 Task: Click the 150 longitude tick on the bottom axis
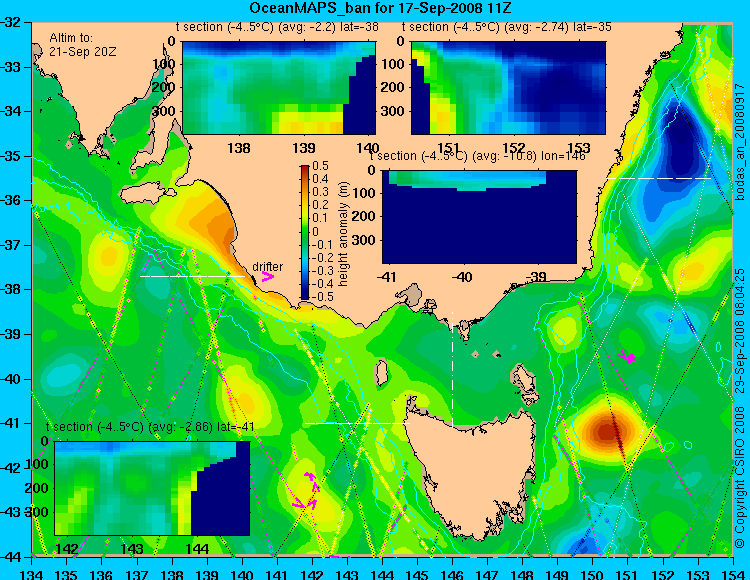[592, 574]
